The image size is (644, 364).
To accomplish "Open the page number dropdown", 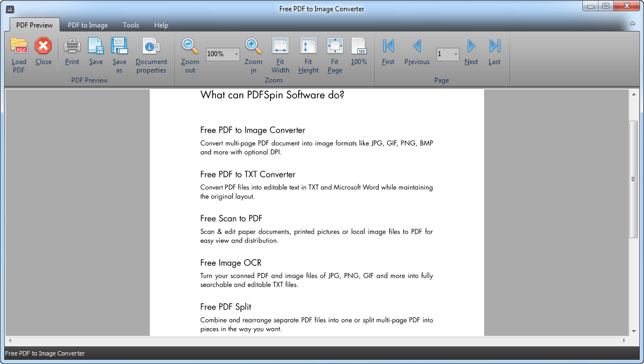I will point(456,54).
